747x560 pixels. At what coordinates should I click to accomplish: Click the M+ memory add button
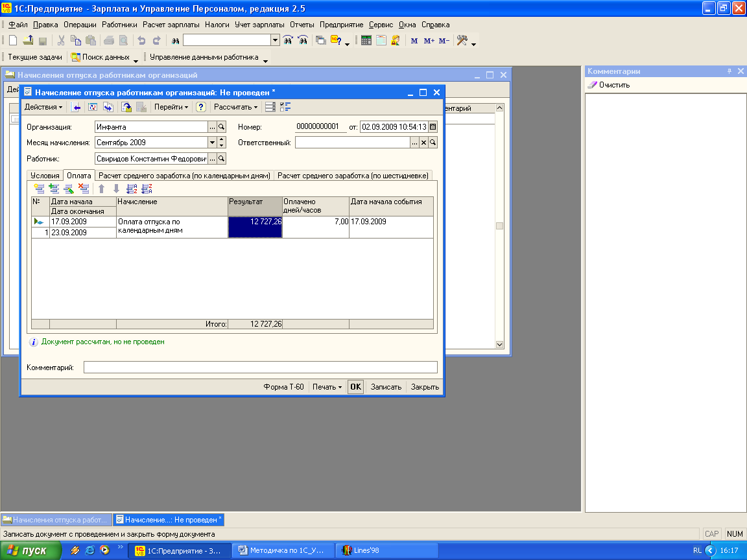429,41
